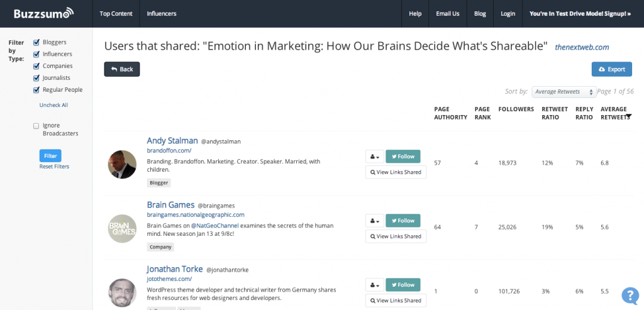Click the @jonathantorke handle text

pyautogui.click(x=228, y=270)
